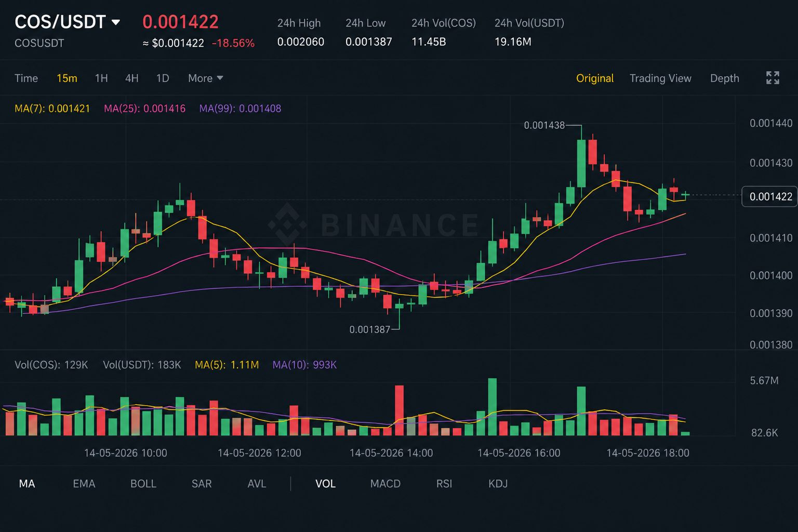Switch to Trading View chart

tap(660, 78)
